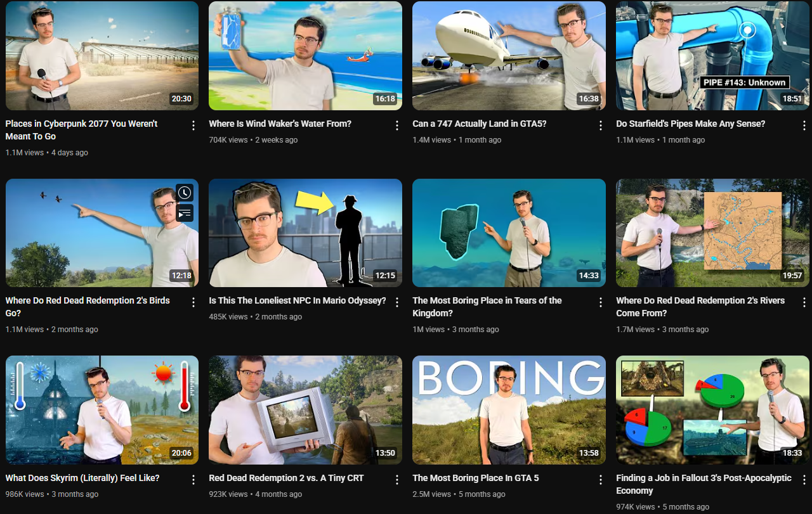Play the Starfield blue pipes thumbnail
Image resolution: width=812 pixels, height=514 pixels.
click(x=712, y=56)
